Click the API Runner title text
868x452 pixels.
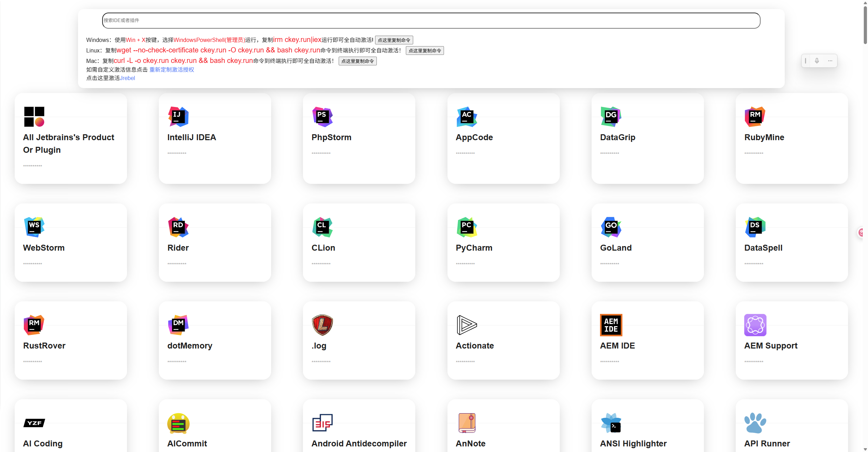(767, 444)
